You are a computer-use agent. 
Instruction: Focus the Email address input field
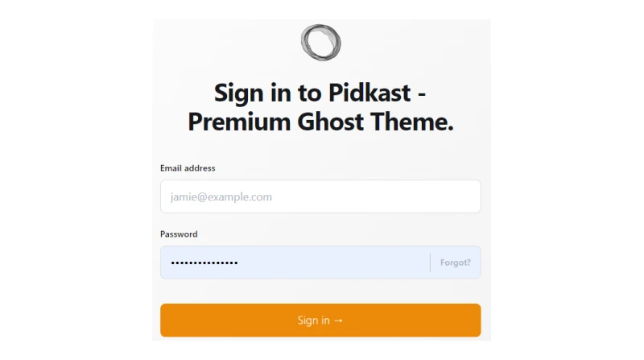[x=320, y=197]
